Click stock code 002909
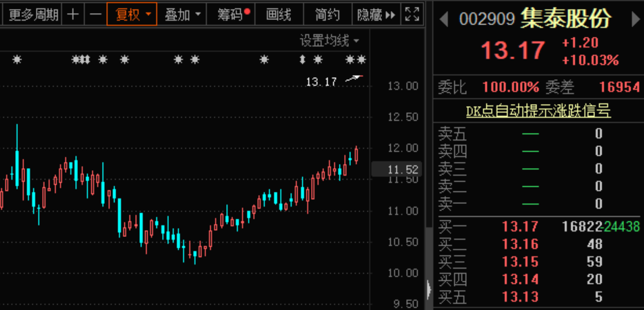Viewport: 644px width, 310px height. click(x=487, y=19)
